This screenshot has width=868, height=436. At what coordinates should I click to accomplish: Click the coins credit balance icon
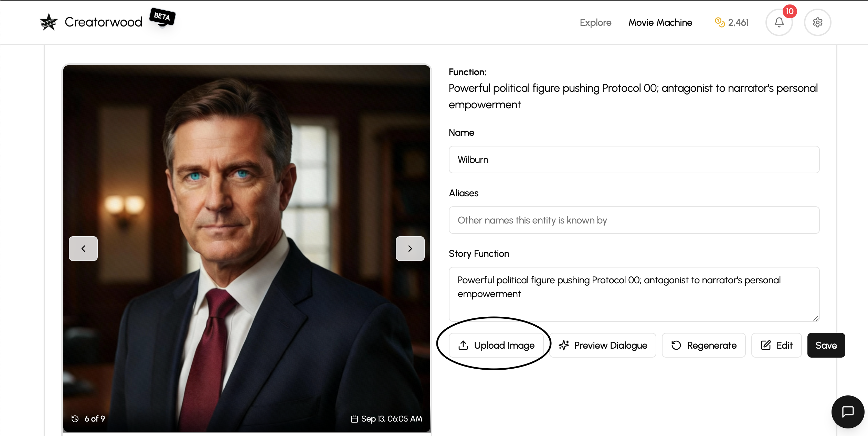[720, 22]
